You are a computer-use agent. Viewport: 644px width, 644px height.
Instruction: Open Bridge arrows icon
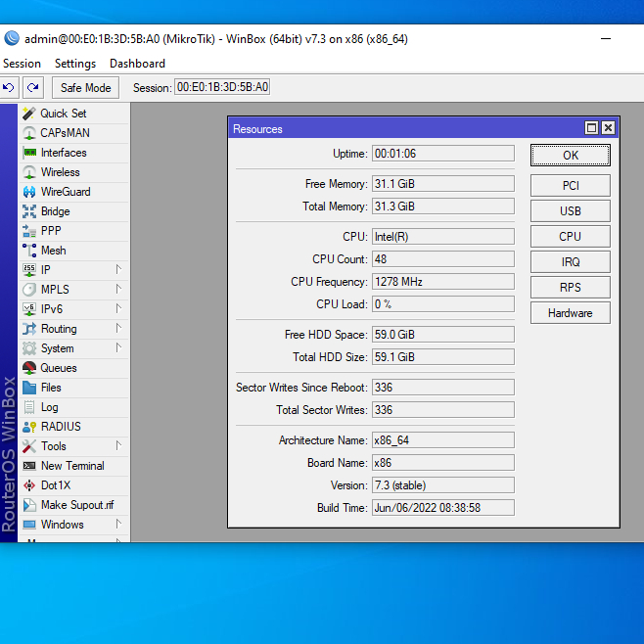pos(29,211)
